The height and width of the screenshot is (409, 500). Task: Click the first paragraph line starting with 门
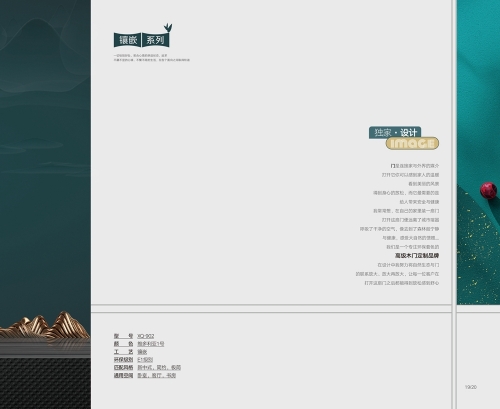pyautogui.click(x=415, y=166)
